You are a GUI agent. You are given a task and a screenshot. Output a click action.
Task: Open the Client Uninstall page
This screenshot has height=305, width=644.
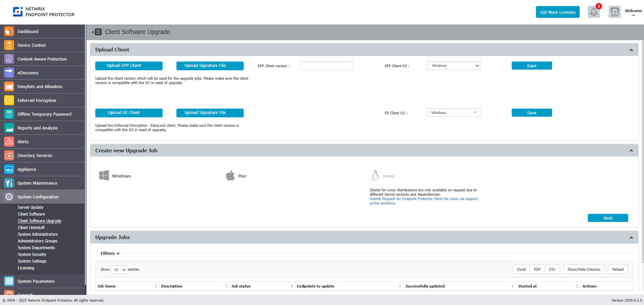(x=31, y=227)
